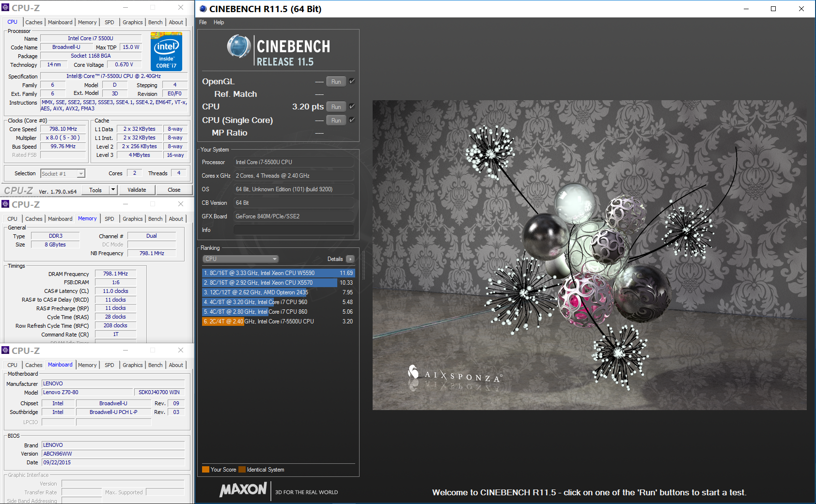Click the Validate button in CPU-Z
This screenshot has width=816, height=504.
click(137, 190)
